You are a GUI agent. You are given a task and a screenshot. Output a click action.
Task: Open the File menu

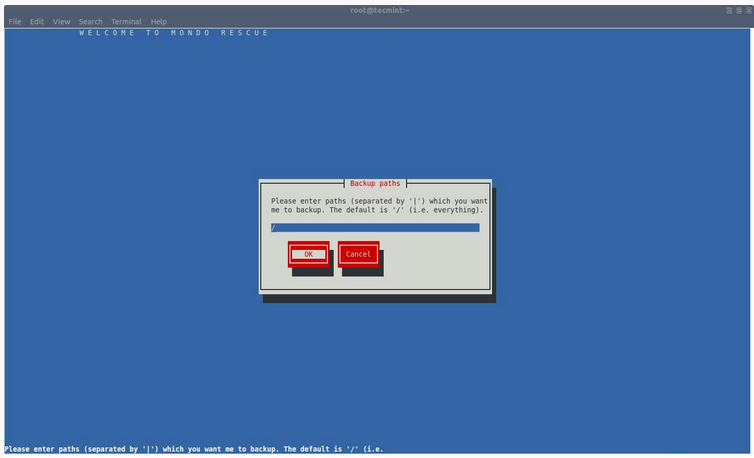(x=14, y=21)
